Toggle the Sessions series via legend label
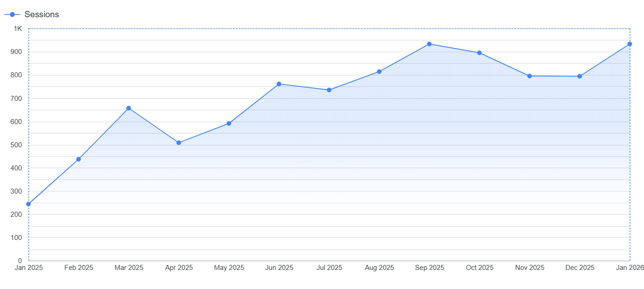Image resolution: width=644 pixels, height=289 pixels. 41,15
